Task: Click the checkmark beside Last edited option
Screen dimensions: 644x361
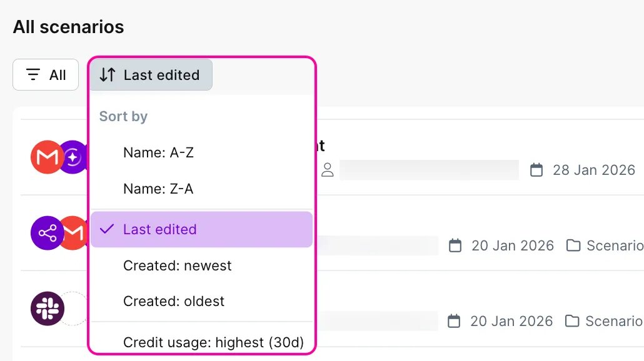Action: coord(108,229)
